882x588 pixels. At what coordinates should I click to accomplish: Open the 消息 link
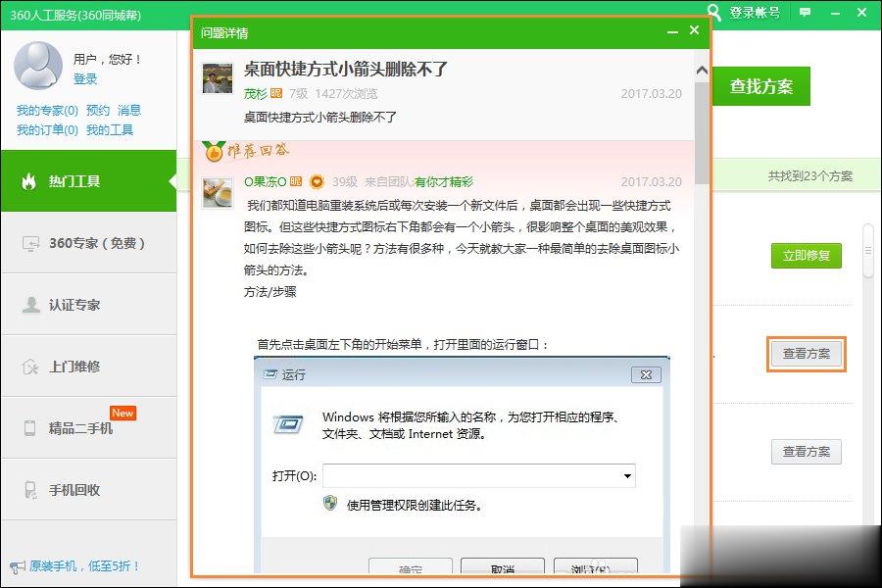pos(129,111)
